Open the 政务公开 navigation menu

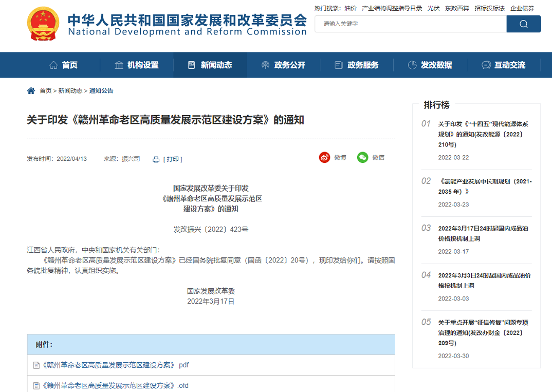click(x=290, y=65)
